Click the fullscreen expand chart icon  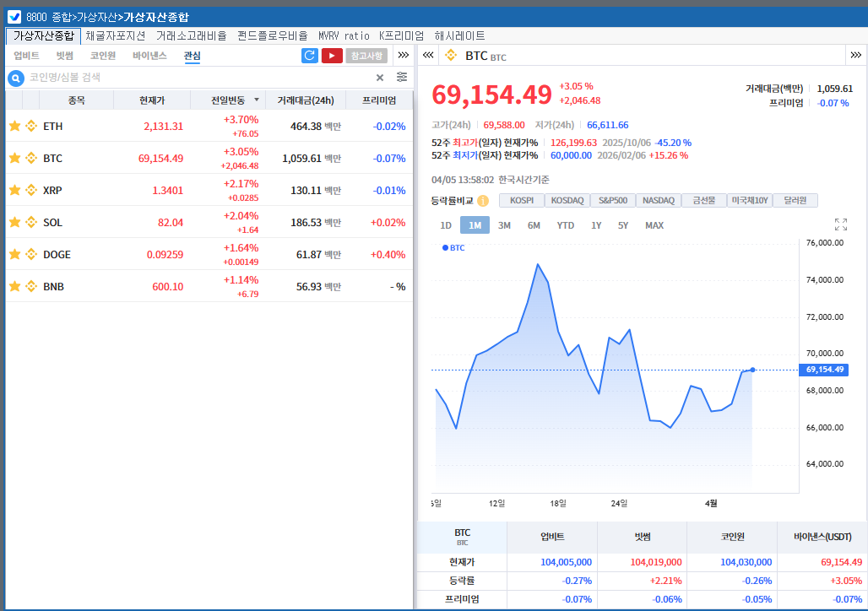tap(840, 224)
